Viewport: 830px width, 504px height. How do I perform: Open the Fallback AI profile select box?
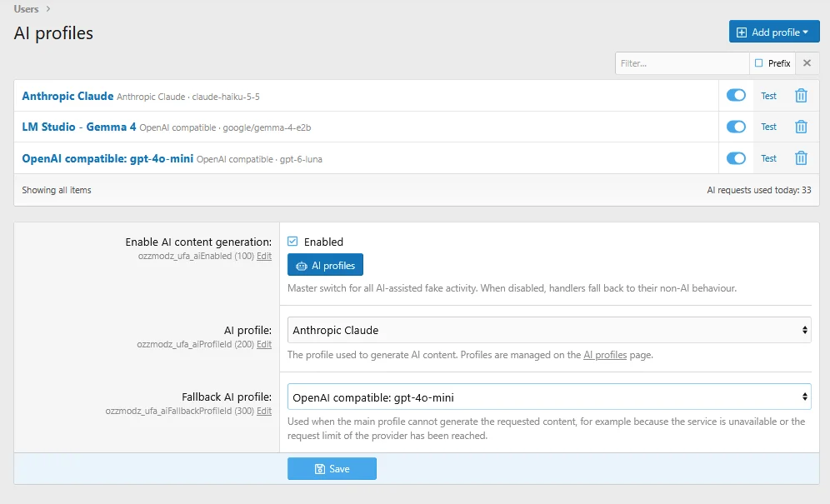point(549,397)
